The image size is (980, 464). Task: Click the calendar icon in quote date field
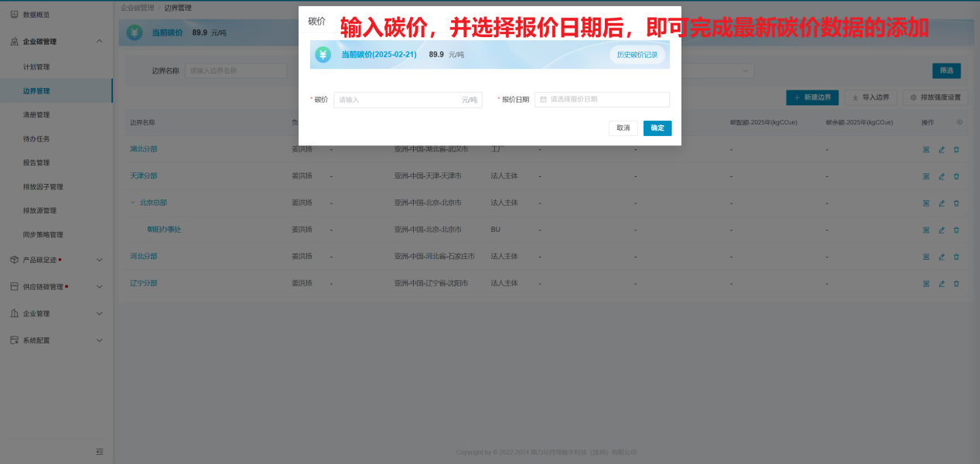pyautogui.click(x=544, y=100)
